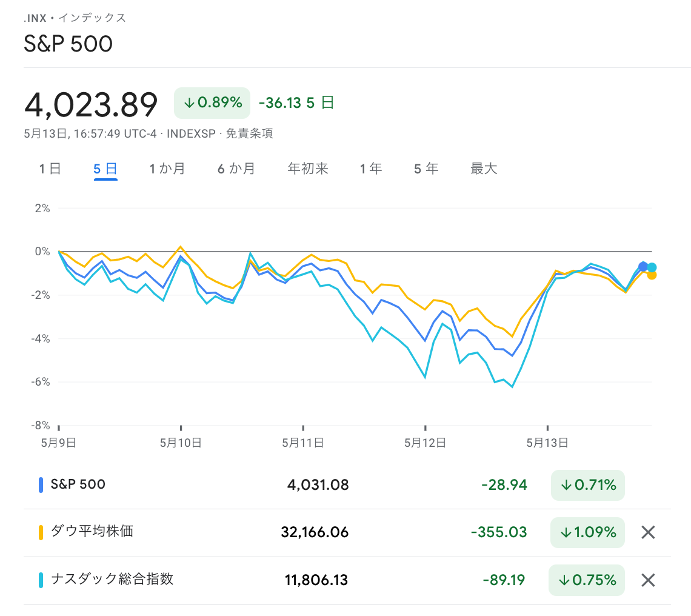The height and width of the screenshot is (616, 691).
Task: Select the 5日 time range tab
Action: click(105, 169)
